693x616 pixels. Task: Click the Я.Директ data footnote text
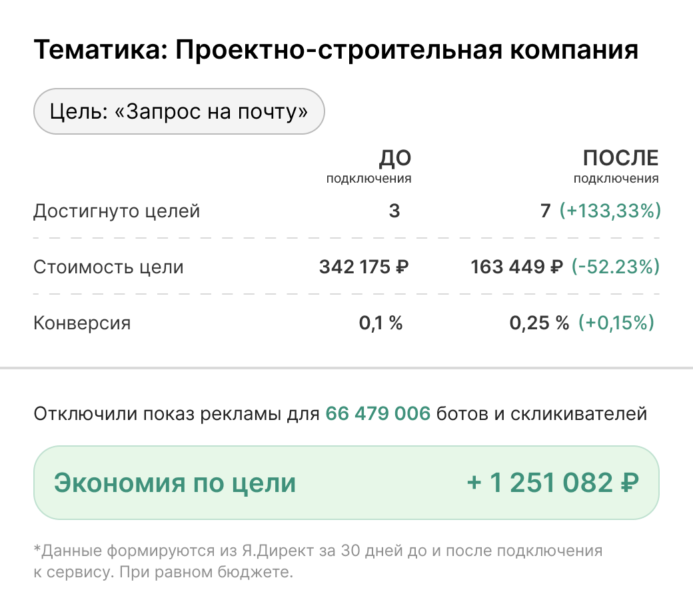coord(317,561)
